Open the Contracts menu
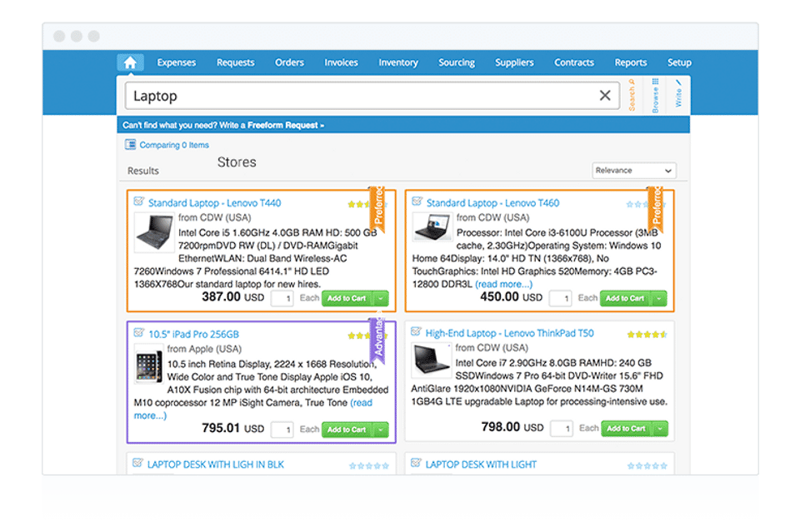Viewport: 800px width, 532px height. (x=574, y=62)
